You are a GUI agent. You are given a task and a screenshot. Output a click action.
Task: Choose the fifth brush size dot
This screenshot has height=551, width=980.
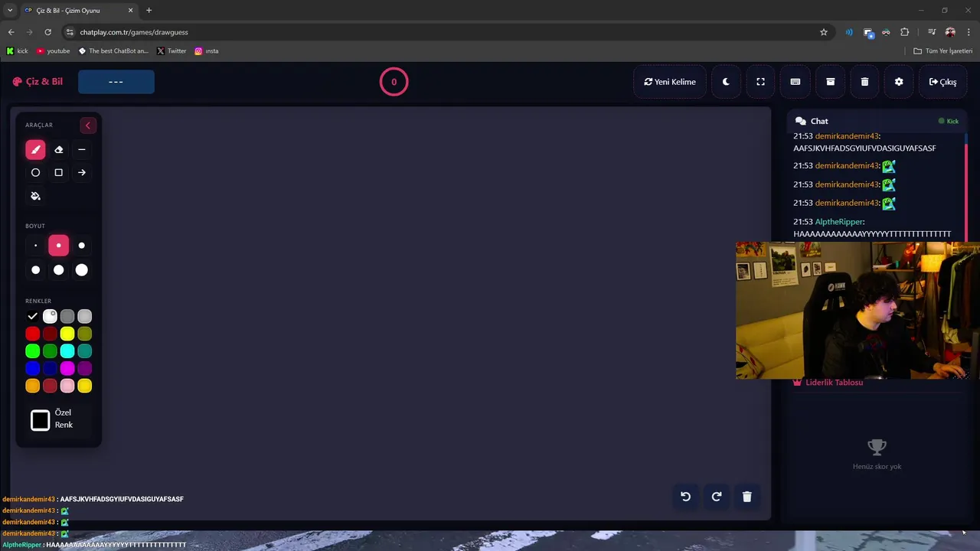(x=58, y=269)
